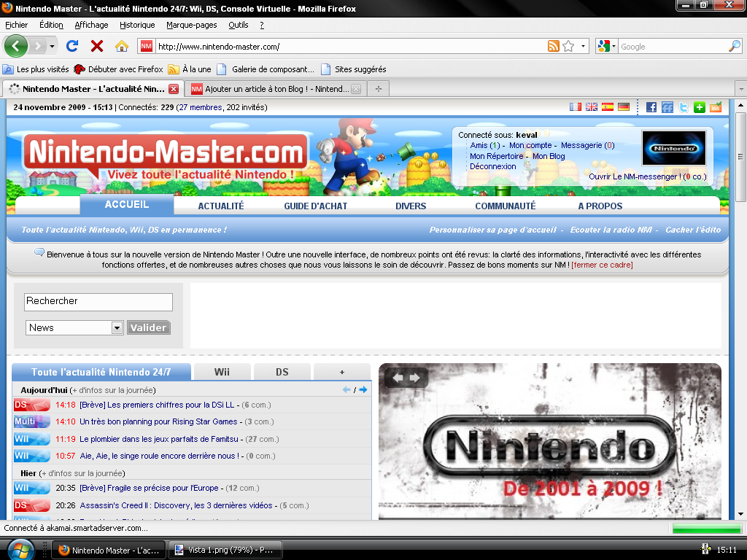Click the scrollbar down arrow

point(740,514)
